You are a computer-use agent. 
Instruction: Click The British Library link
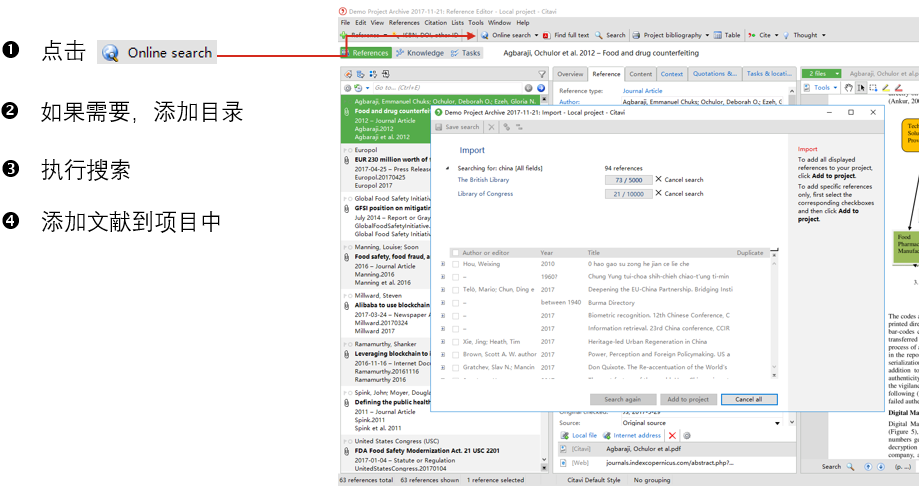tap(483, 180)
